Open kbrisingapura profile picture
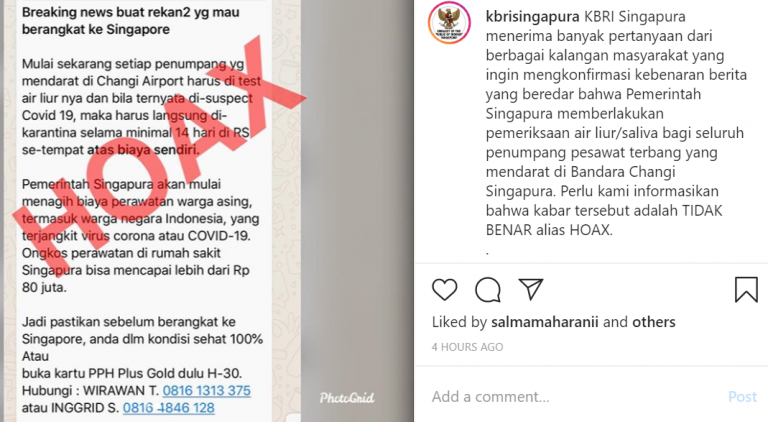This screenshot has height=422, width=768. coord(449,22)
